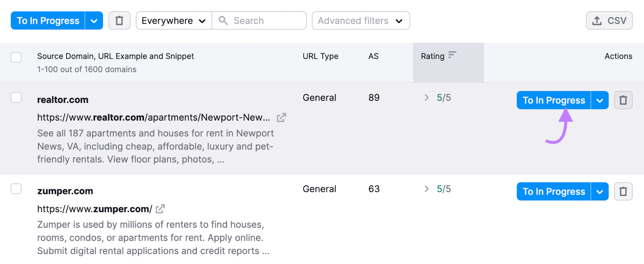Image resolution: width=644 pixels, height=264 pixels.
Task: Select the zumper.com row checkbox
Action: pyautogui.click(x=16, y=189)
